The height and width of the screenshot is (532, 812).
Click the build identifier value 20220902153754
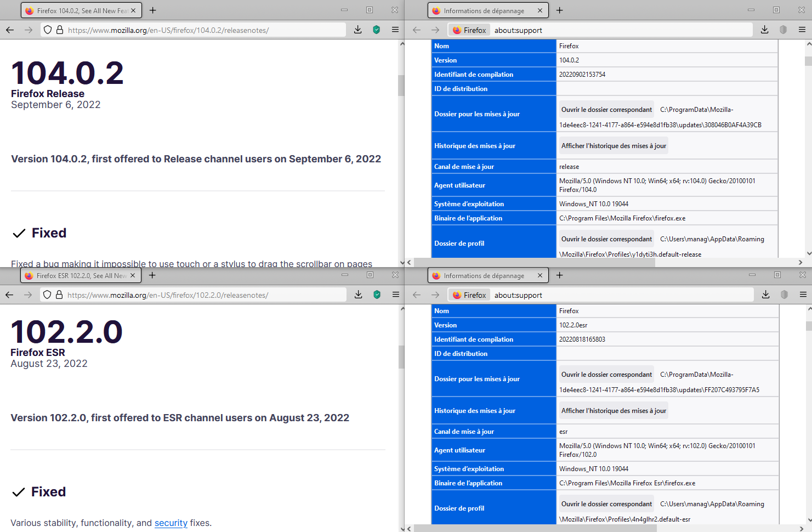[582, 75]
